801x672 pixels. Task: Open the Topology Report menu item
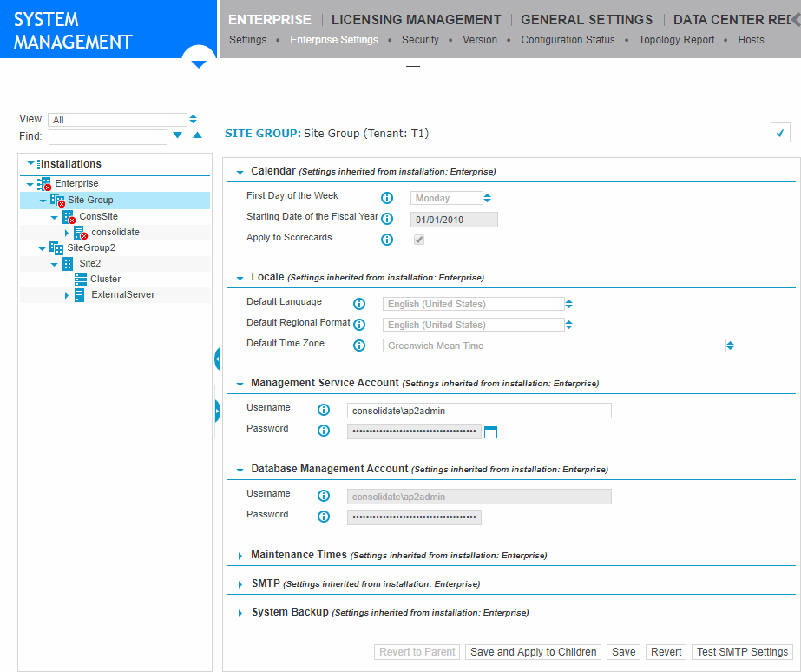click(x=676, y=39)
